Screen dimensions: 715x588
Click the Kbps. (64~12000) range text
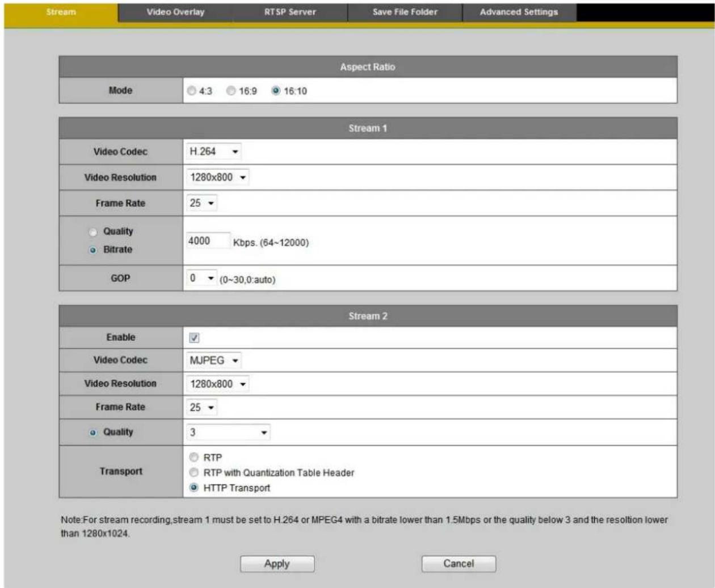point(271,243)
